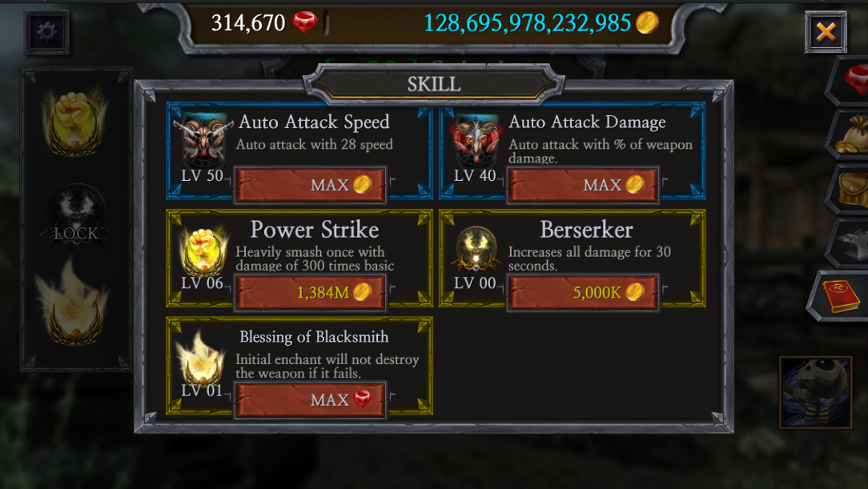The image size is (868, 489).
Task: Click the ruby gem next to 314,670
Action: (x=304, y=22)
